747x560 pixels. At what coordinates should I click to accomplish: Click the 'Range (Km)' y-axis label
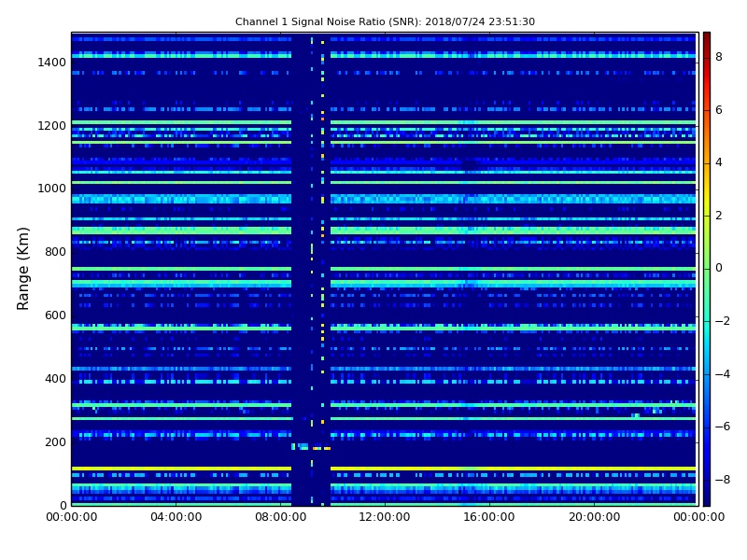coord(22,269)
